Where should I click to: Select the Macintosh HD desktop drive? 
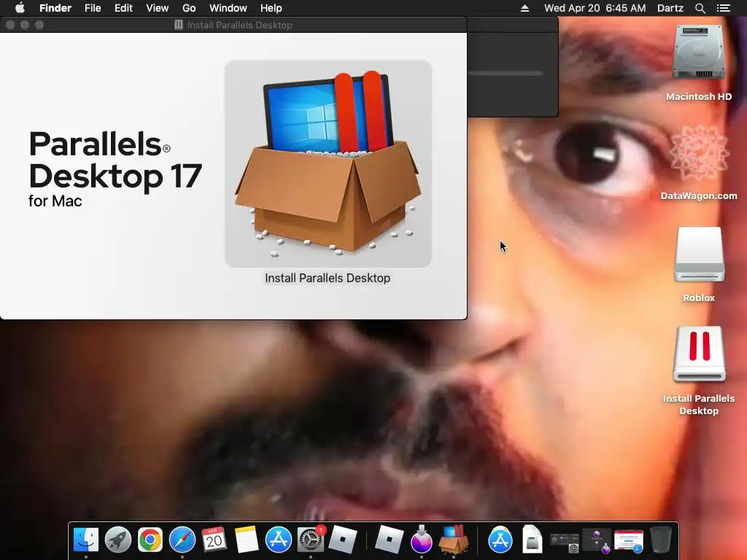[x=699, y=52]
